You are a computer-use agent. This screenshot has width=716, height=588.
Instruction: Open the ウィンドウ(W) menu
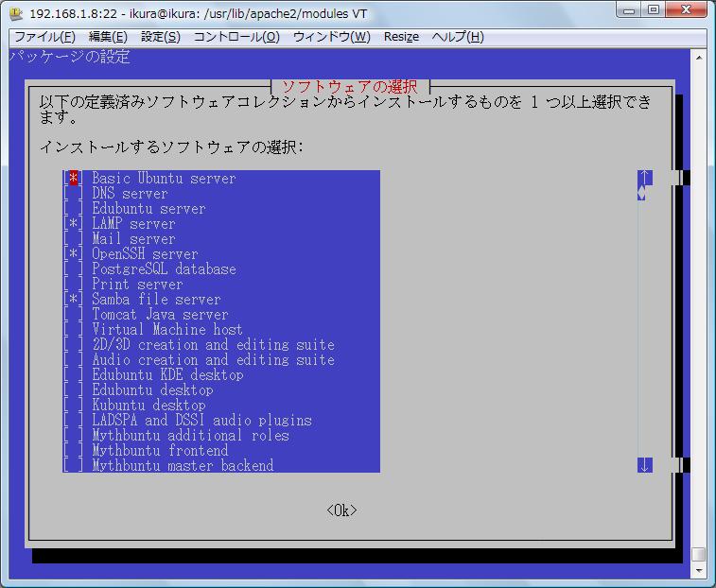tap(331, 37)
